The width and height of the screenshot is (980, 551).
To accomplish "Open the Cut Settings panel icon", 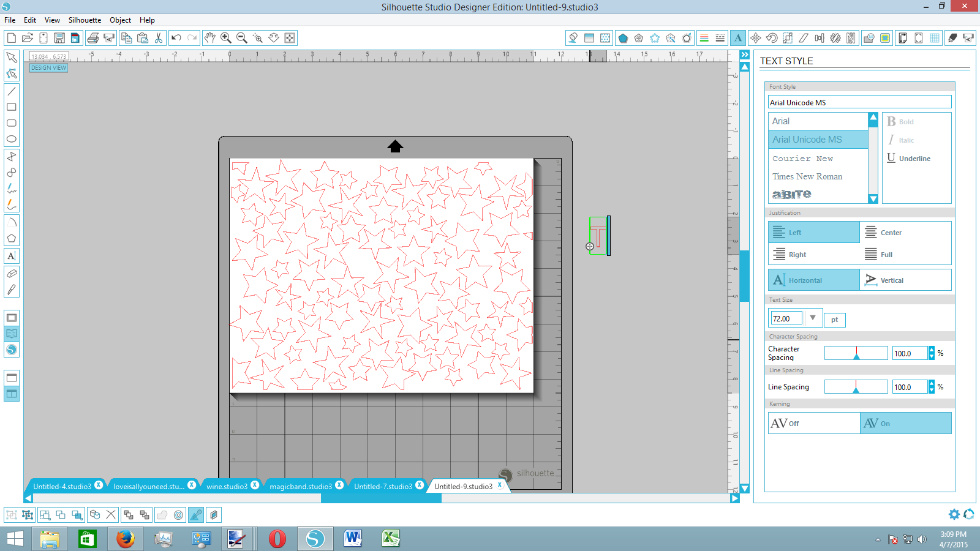I will click(x=952, y=38).
